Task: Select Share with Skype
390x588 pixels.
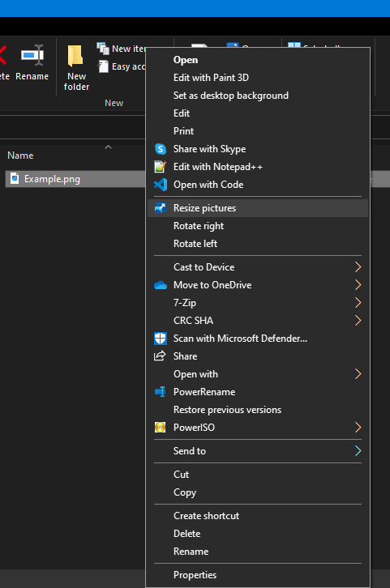Action: point(258,149)
